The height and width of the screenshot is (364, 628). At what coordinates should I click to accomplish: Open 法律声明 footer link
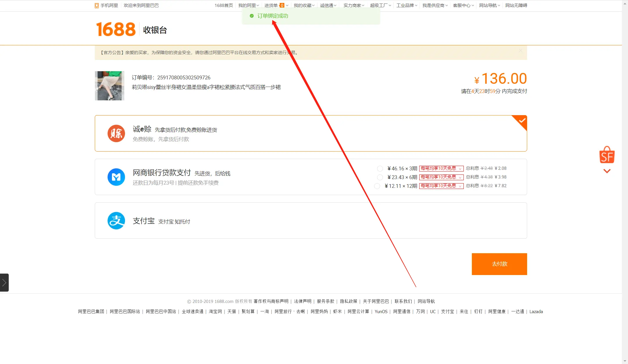303,301
